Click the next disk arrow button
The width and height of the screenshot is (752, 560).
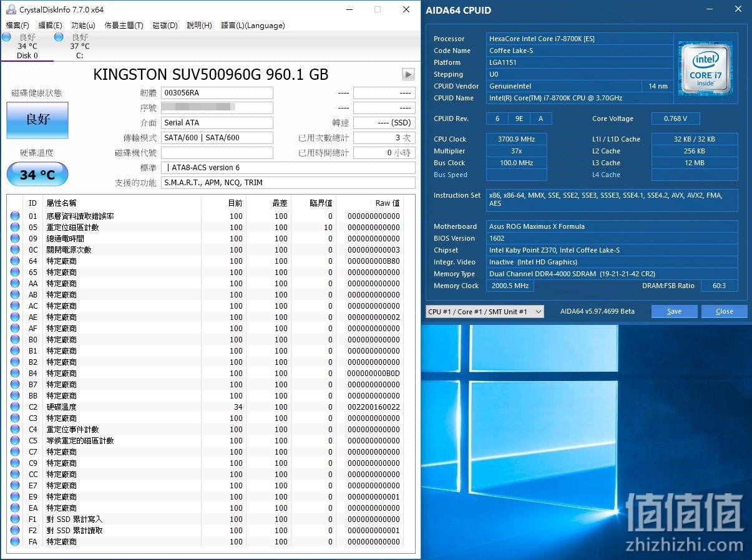[x=408, y=75]
